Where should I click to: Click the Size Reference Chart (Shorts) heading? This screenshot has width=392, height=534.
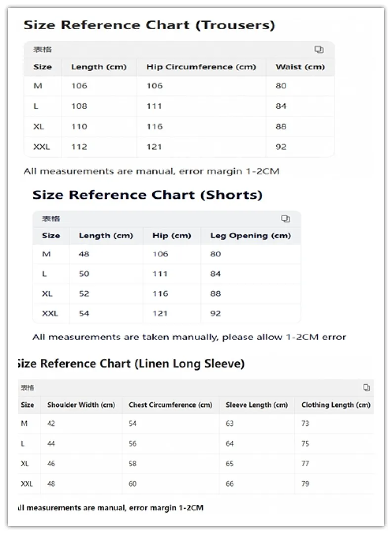pyautogui.click(x=147, y=195)
